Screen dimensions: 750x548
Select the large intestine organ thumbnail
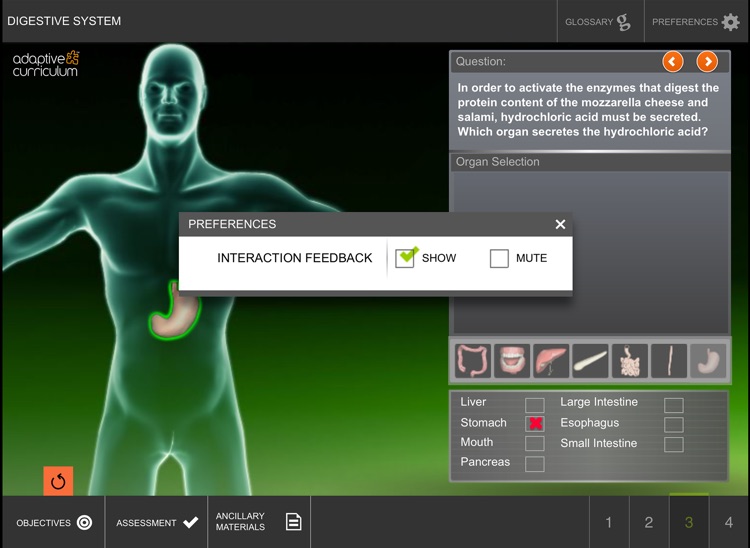point(473,361)
